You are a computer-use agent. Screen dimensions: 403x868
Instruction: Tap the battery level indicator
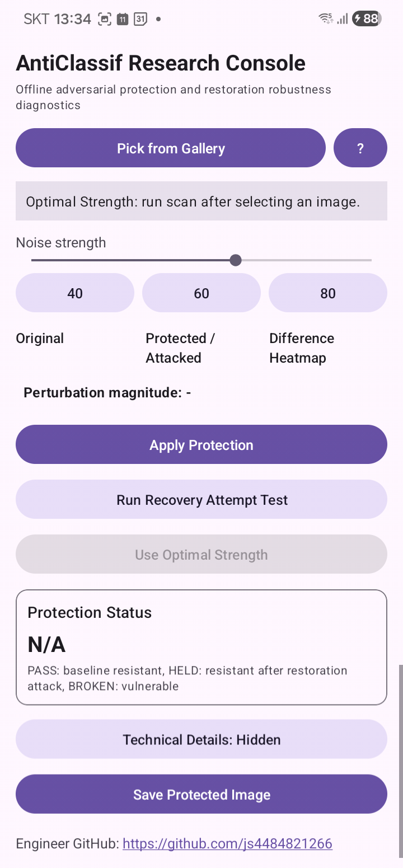[367, 18]
